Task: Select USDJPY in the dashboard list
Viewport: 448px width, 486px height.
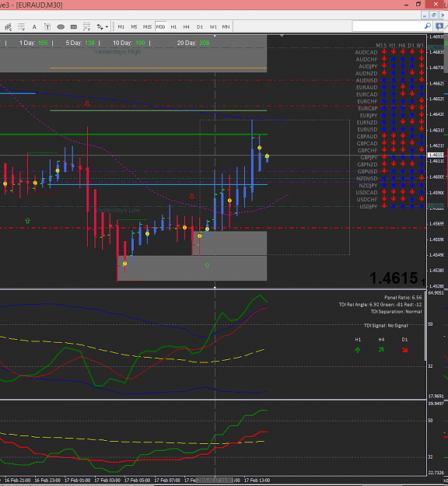Action: coord(369,207)
